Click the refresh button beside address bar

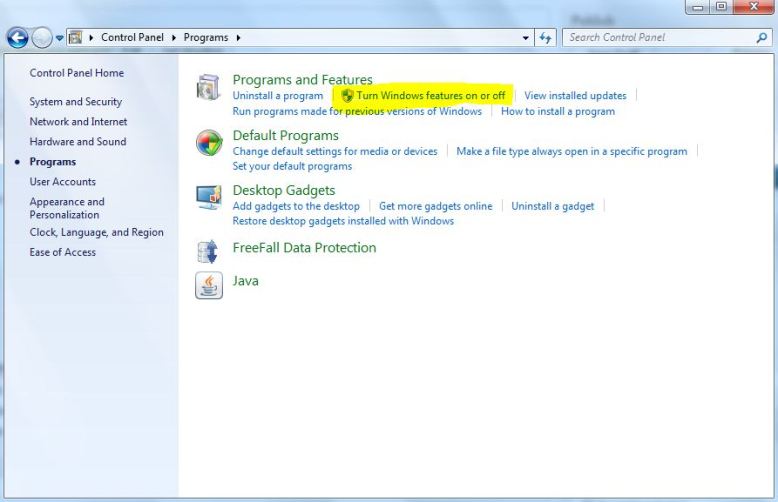[x=546, y=38]
